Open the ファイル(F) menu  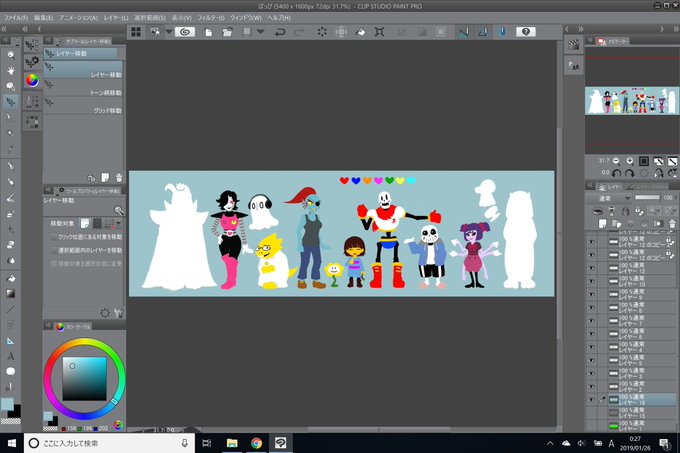click(x=16, y=18)
